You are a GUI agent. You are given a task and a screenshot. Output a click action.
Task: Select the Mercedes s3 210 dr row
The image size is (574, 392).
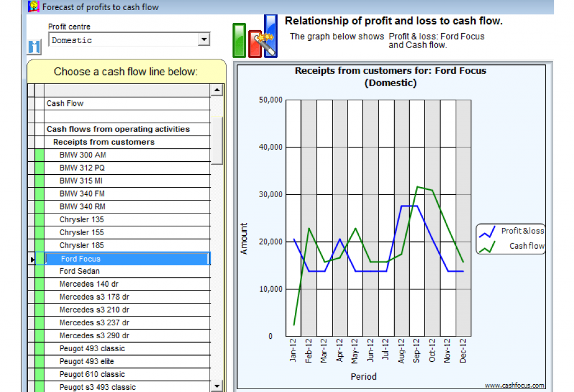point(127,310)
